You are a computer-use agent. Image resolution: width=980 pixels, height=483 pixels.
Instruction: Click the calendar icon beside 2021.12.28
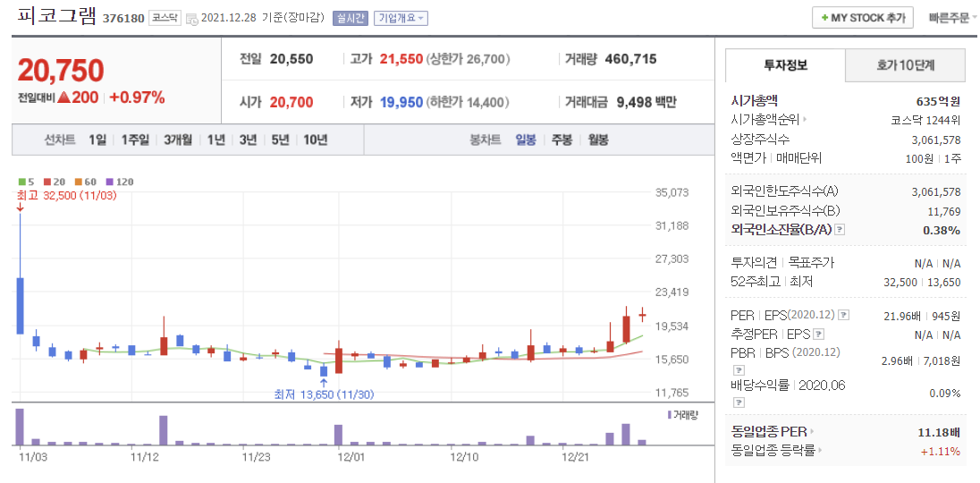pyautogui.click(x=192, y=19)
